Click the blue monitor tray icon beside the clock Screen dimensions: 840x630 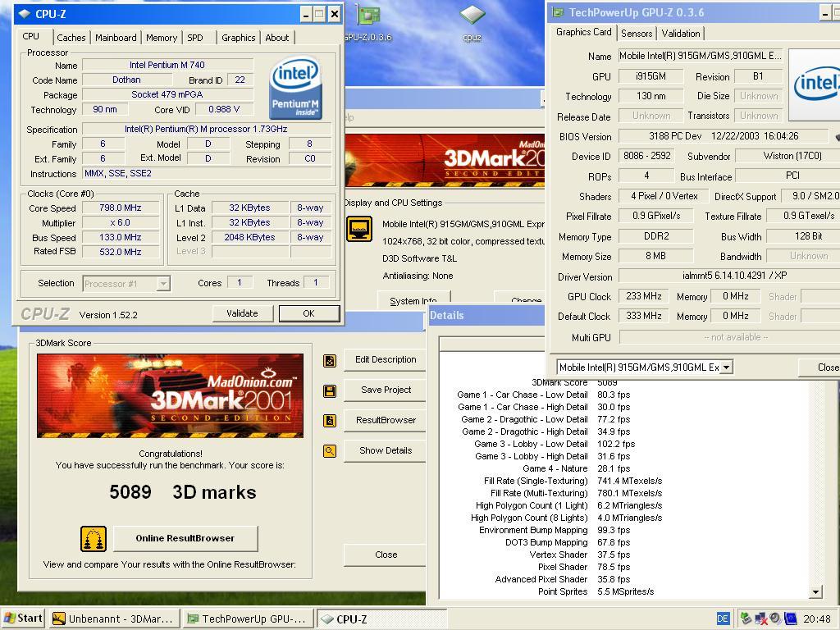tap(790, 619)
